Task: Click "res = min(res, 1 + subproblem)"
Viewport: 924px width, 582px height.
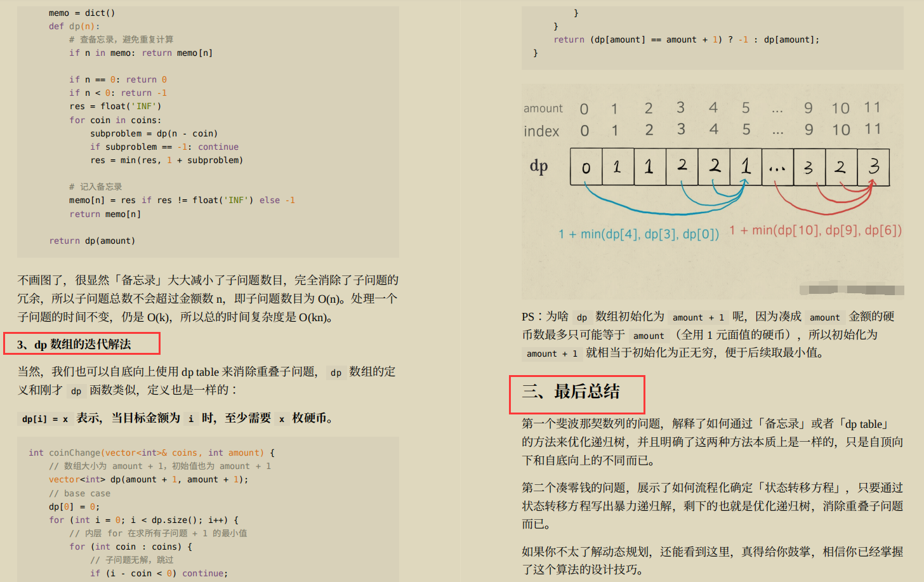Action: [x=166, y=160]
